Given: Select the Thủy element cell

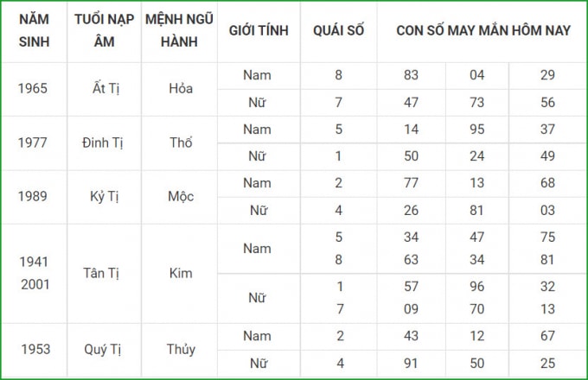Looking at the screenshot, I should pyautogui.click(x=181, y=350).
